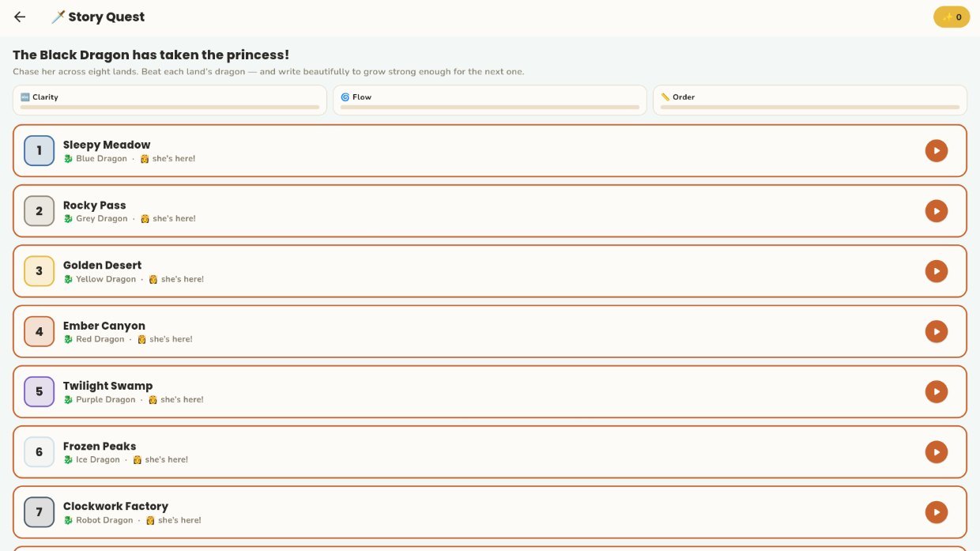The width and height of the screenshot is (980, 551).
Task: Play the Clockwork Factory level
Action: (937, 512)
